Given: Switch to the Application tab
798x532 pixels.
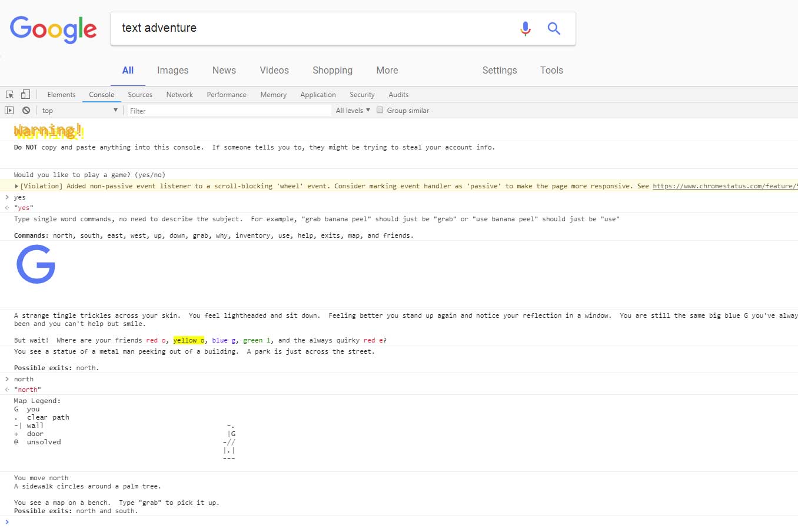Looking at the screenshot, I should [x=318, y=95].
